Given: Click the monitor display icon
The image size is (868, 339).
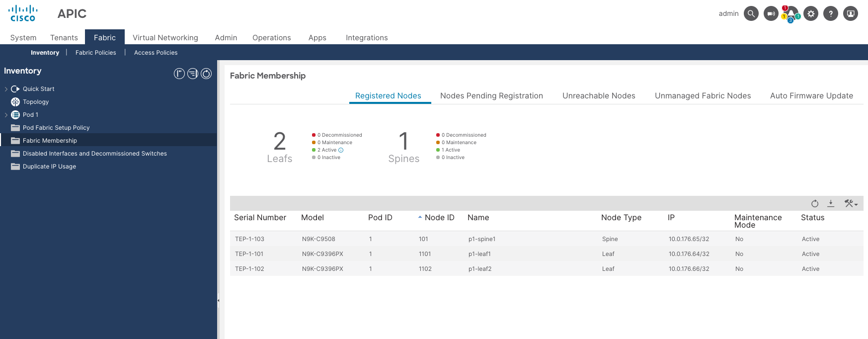Looking at the screenshot, I should coord(851,14).
